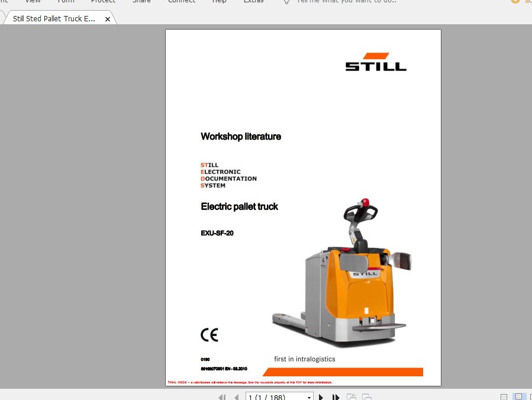Click the Electric pallet truck heading
The width and height of the screenshot is (532, 400).
click(x=239, y=207)
